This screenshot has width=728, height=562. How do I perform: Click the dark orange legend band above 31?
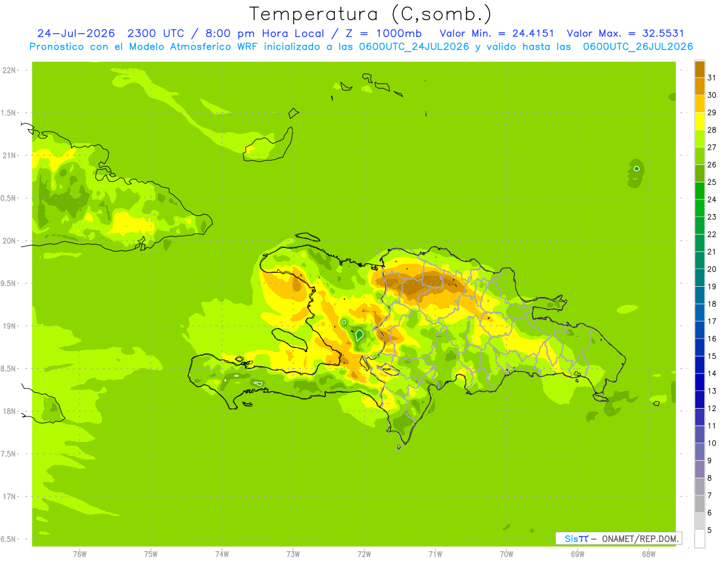699,69
